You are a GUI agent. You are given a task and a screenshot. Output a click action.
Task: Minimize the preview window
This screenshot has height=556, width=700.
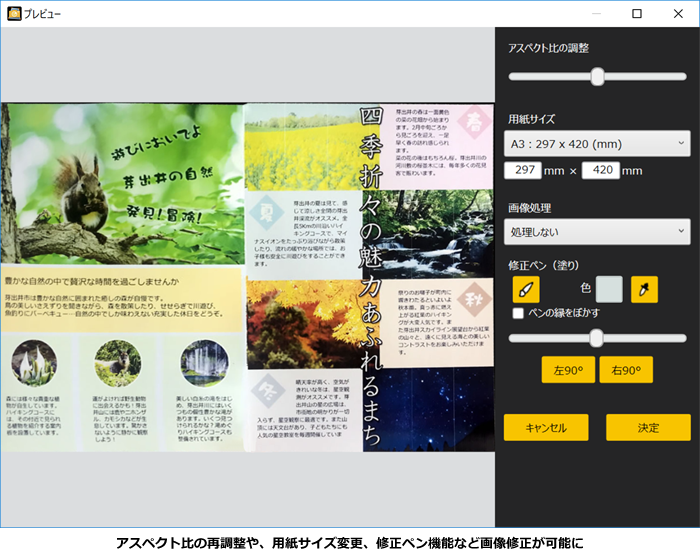[592, 14]
